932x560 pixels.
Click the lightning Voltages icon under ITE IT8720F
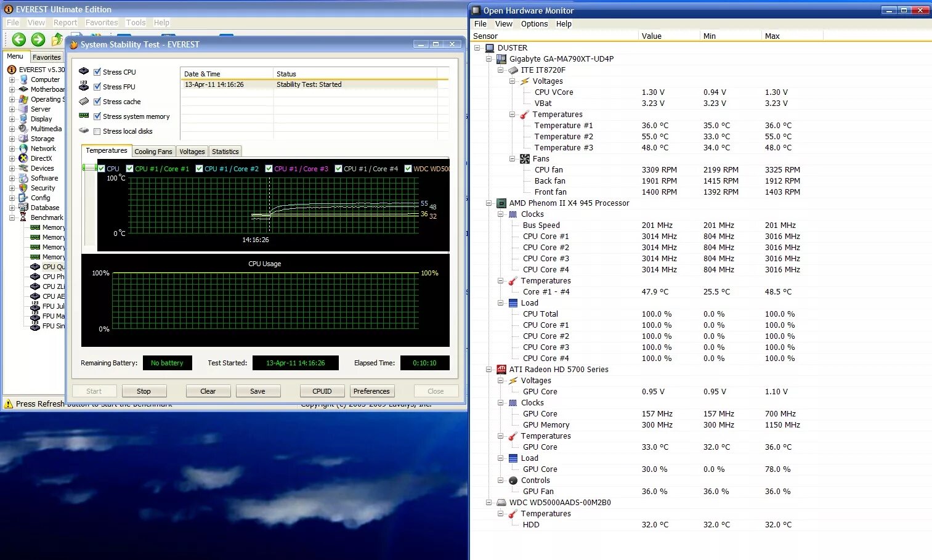[525, 81]
